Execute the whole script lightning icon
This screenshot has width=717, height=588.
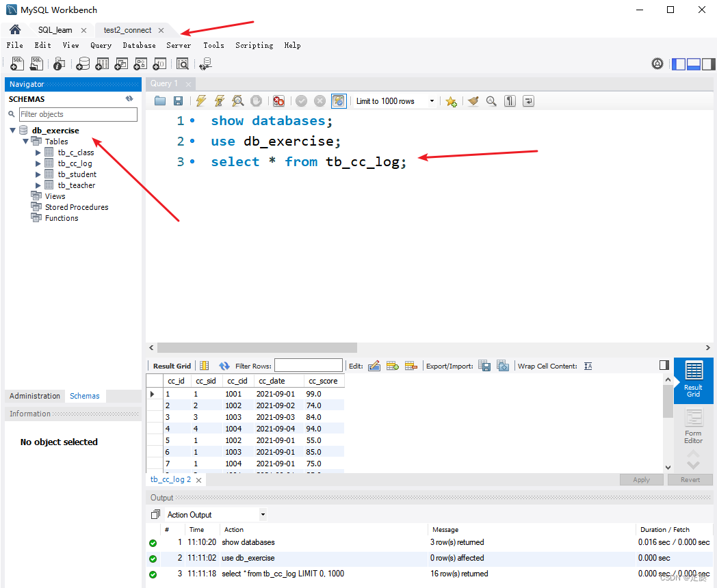200,101
